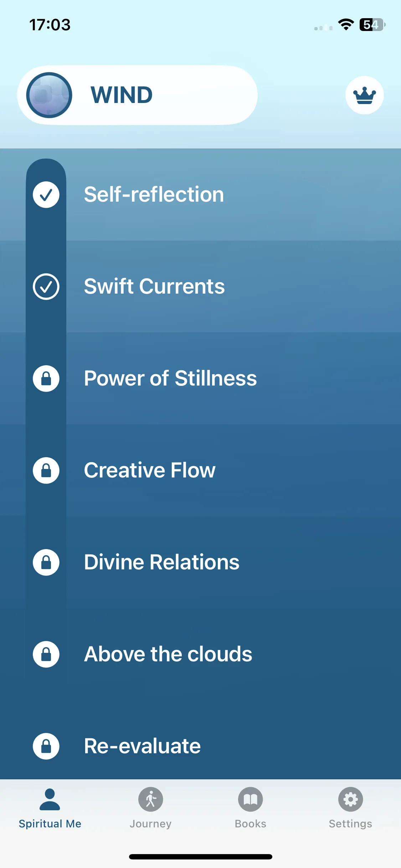
Task: Open the Settings tab
Action: pos(350,808)
